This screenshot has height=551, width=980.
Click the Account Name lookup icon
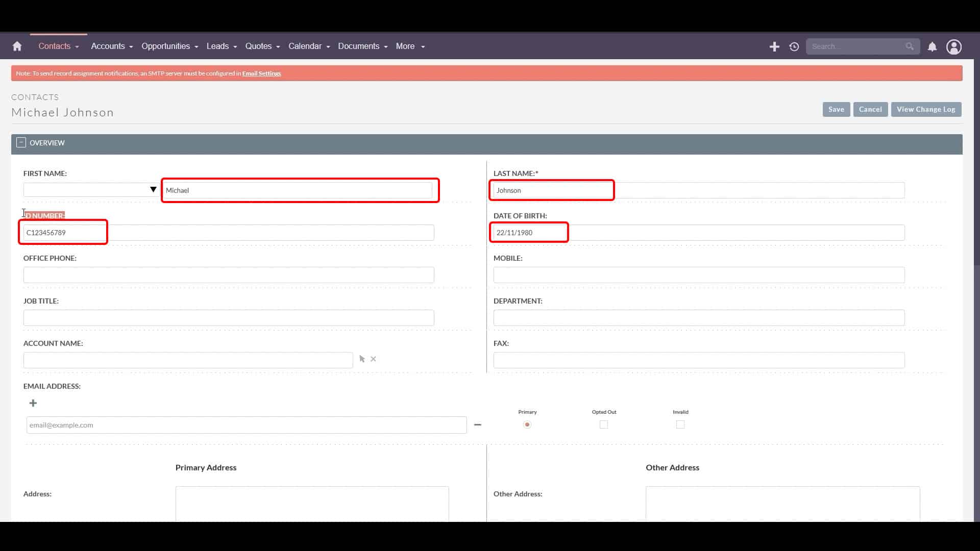[x=362, y=359]
